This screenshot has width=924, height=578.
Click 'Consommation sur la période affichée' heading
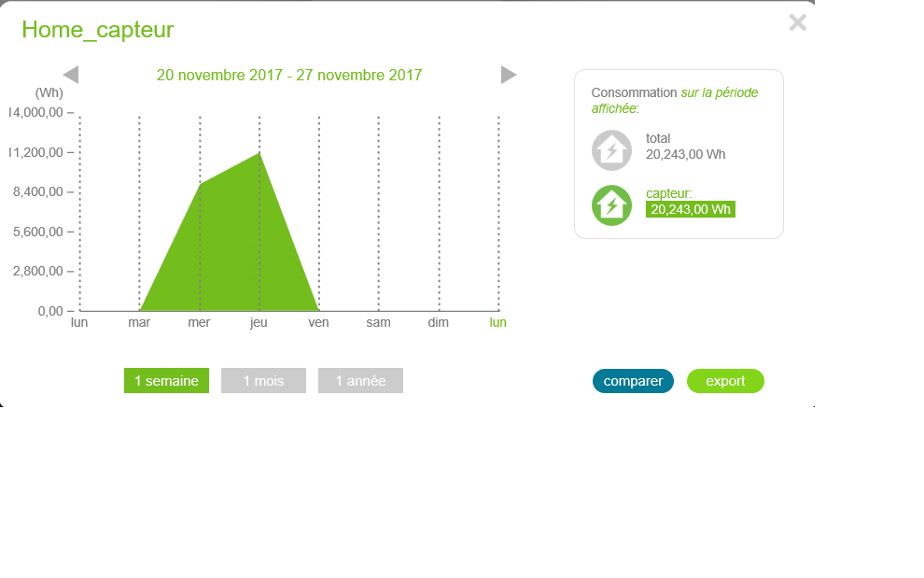(x=675, y=100)
